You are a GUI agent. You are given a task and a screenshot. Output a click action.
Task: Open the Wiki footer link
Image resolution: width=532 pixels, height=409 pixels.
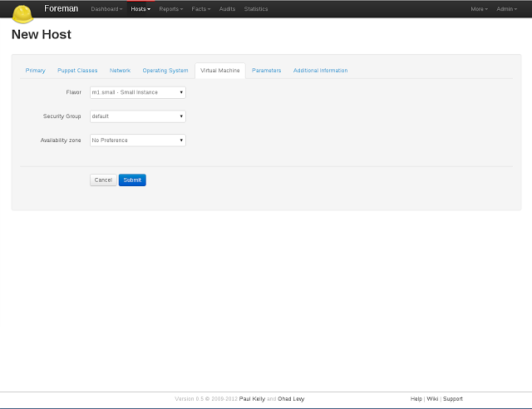pyautogui.click(x=432, y=399)
